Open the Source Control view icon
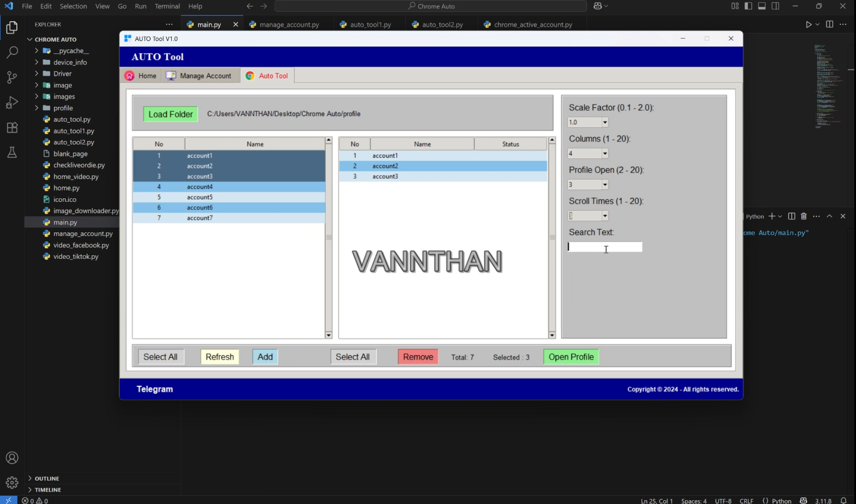The width and height of the screenshot is (856, 504). 12,77
